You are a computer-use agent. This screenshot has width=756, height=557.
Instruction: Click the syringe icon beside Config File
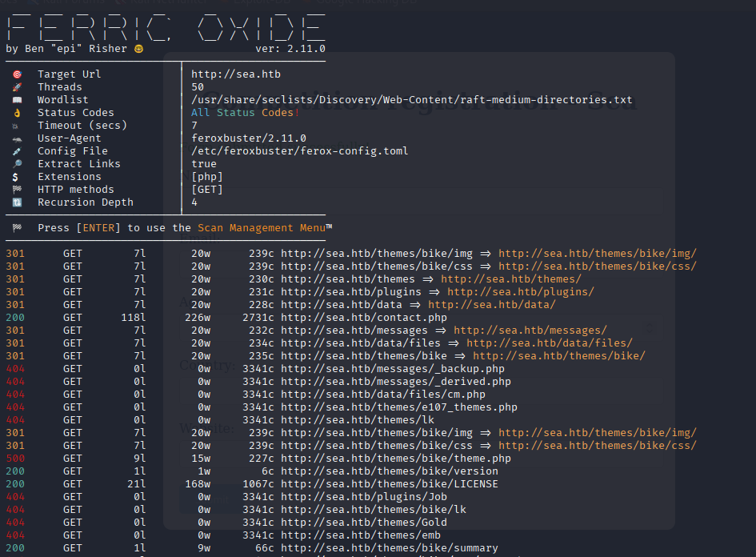(x=18, y=151)
